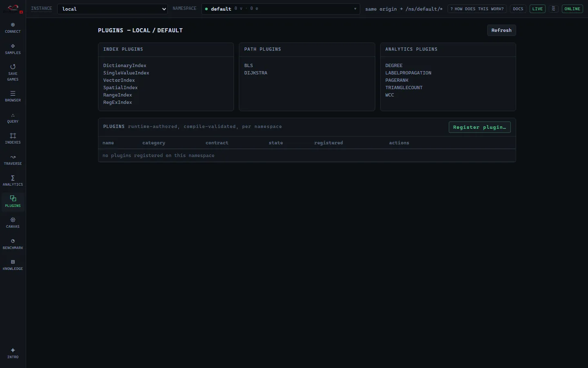Open the DOCS link
Viewport: 588px width, 368px height.
(x=518, y=9)
